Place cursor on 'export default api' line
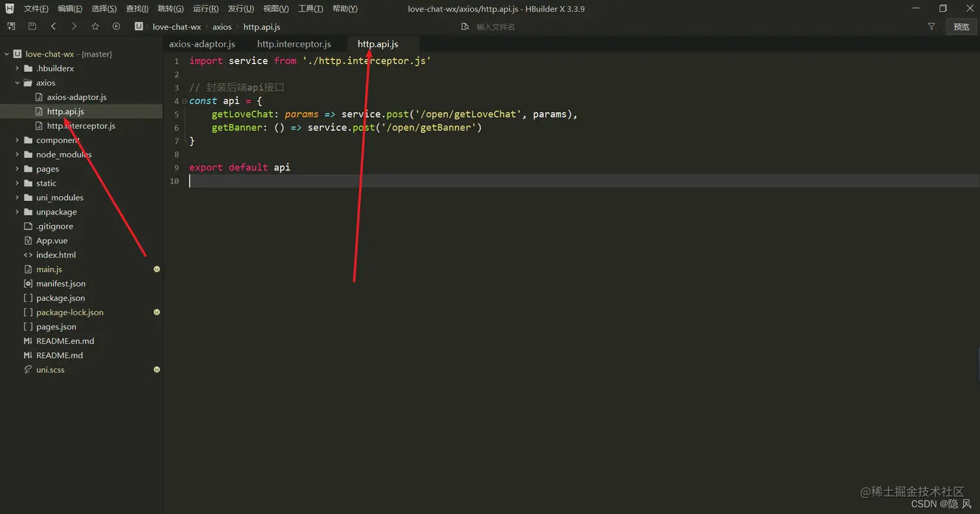Image resolution: width=980 pixels, height=514 pixels. click(240, 167)
